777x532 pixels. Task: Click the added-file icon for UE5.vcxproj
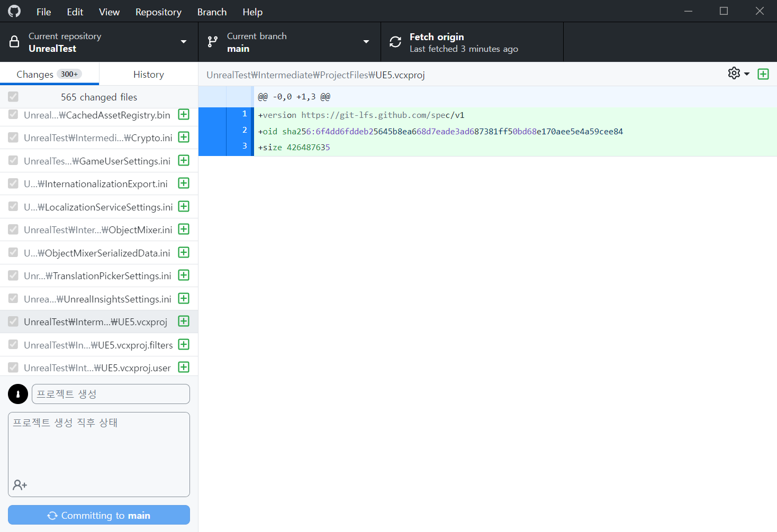pyautogui.click(x=184, y=321)
